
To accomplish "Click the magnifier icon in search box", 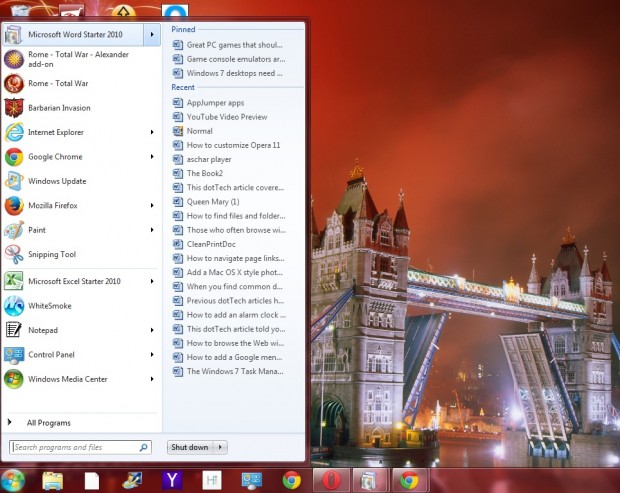I will click(x=144, y=447).
